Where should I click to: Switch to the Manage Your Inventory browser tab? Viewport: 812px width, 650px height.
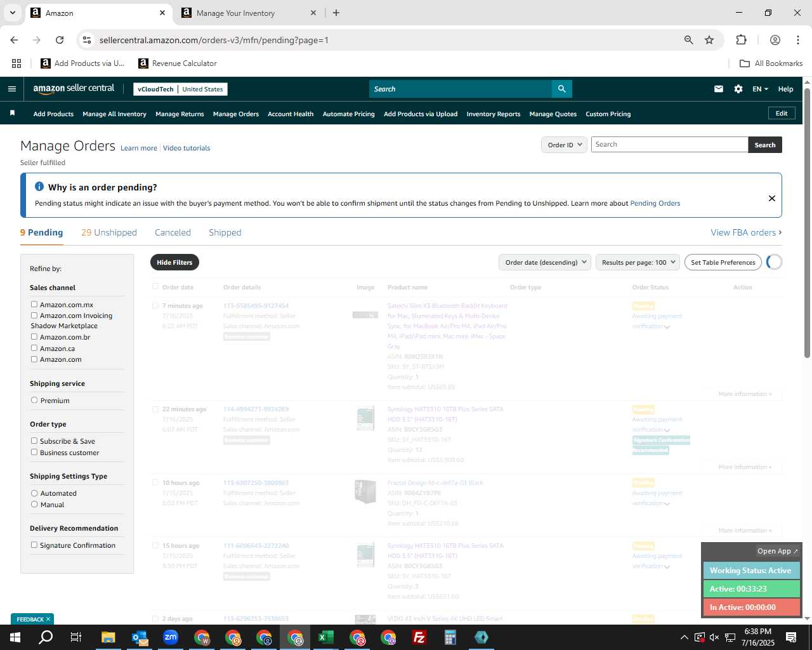click(248, 13)
